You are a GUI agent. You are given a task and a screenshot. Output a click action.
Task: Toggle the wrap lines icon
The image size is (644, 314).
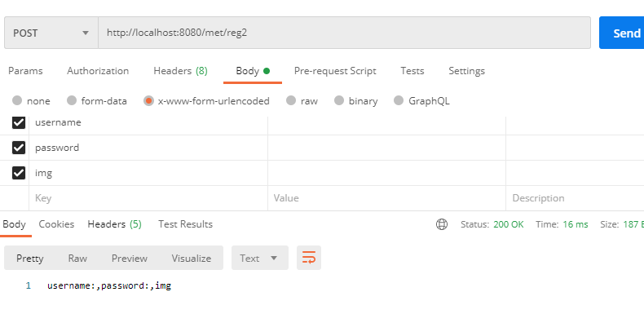click(x=309, y=258)
